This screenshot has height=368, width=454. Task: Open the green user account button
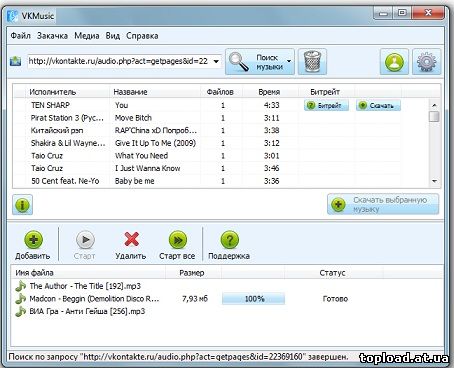(394, 62)
